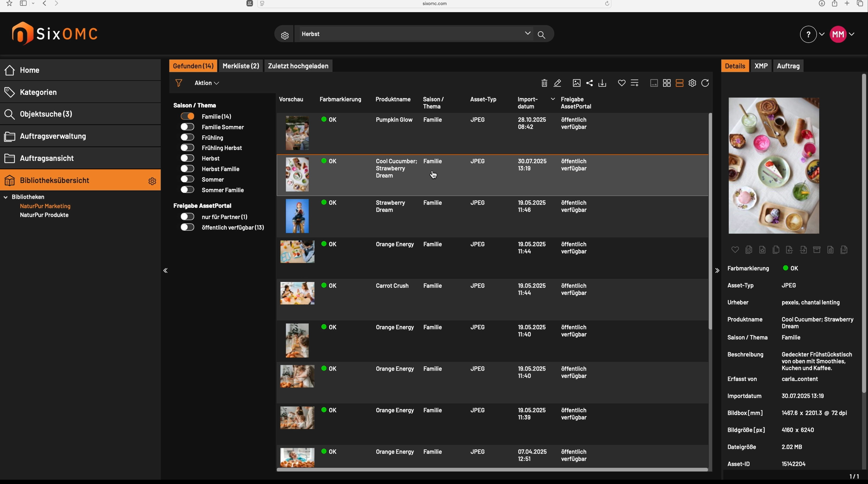Expand the search field dropdown arrow
The height and width of the screenshot is (484, 868).
pyautogui.click(x=527, y=33)
